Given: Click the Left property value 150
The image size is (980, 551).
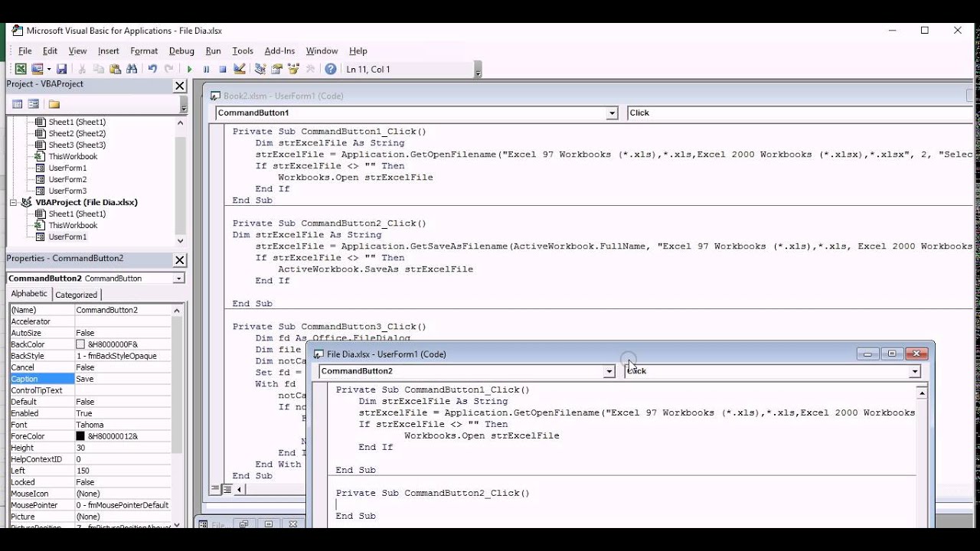Looking at the screenshot, I should (x=83, y=471).
